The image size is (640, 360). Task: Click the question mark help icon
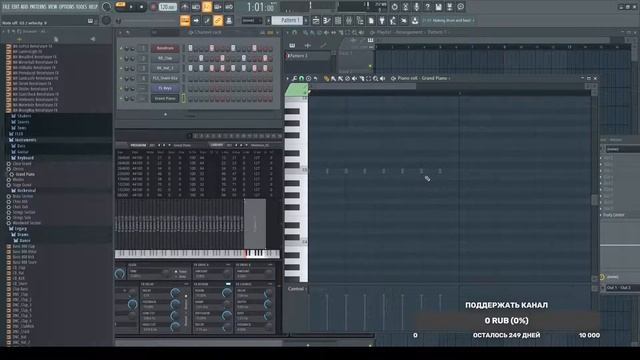coord(427,7)
